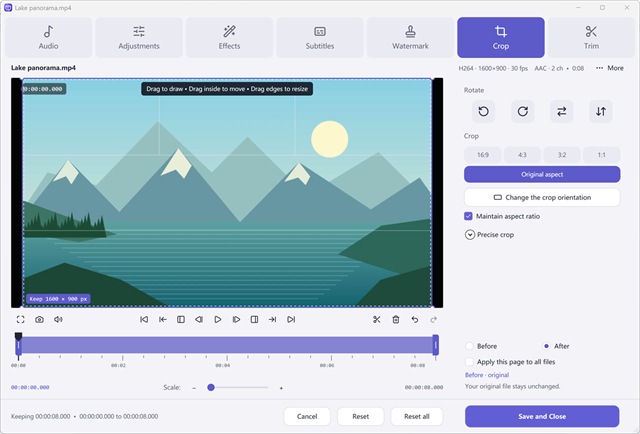
Task: Choose the 16:9 crop ratio
Action: click(x=483, y=155)
